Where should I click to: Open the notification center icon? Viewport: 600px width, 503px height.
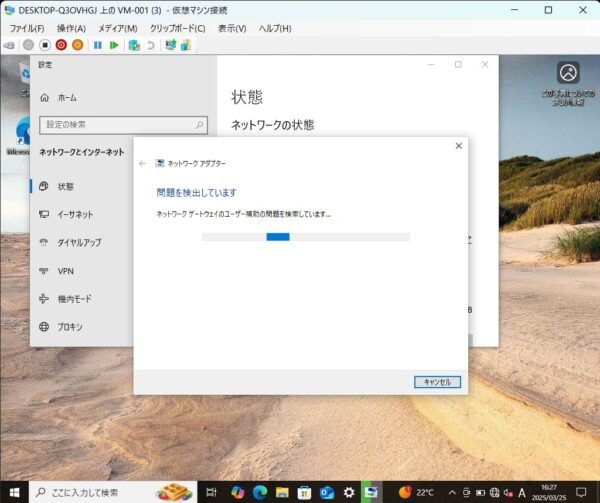point(581,492)
